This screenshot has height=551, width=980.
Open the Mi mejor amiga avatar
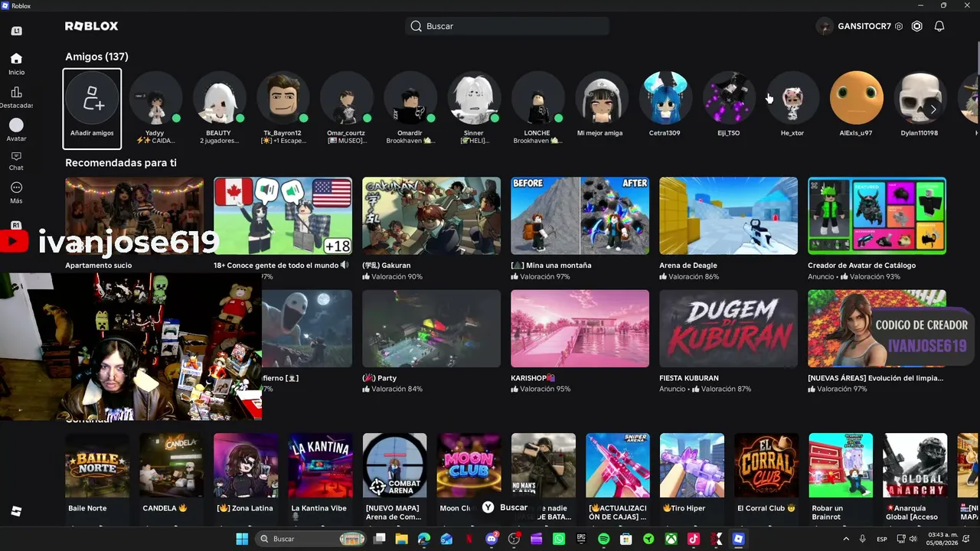(x=601, y=98)
